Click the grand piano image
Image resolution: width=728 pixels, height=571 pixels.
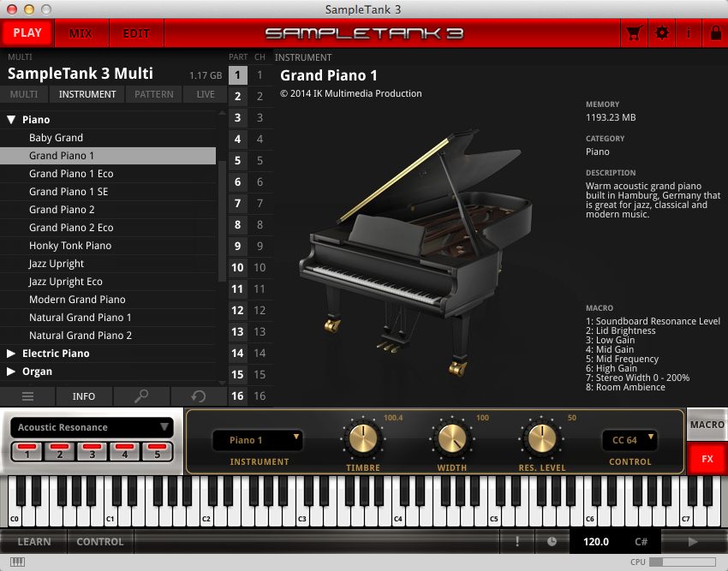click(x=418, y=255)
